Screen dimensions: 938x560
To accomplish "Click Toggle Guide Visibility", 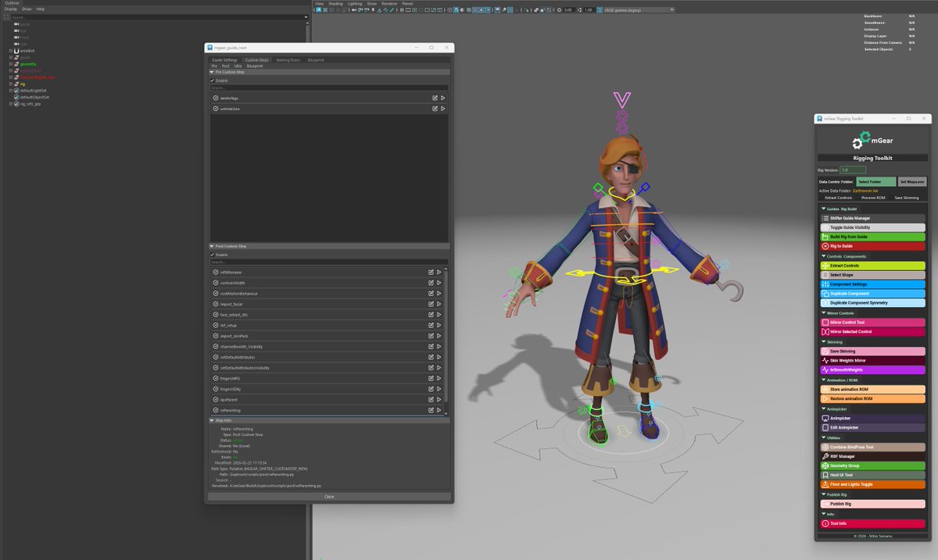I will point(872,227).
